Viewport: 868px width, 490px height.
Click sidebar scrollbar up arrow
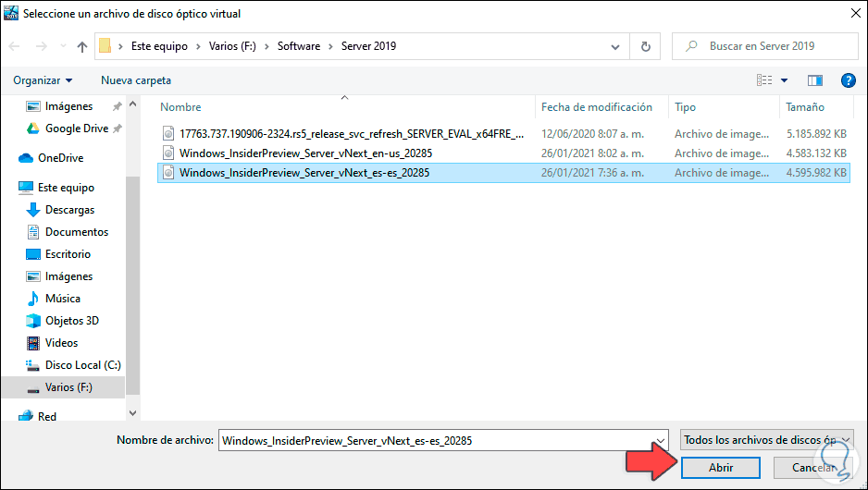coord(133,104)
